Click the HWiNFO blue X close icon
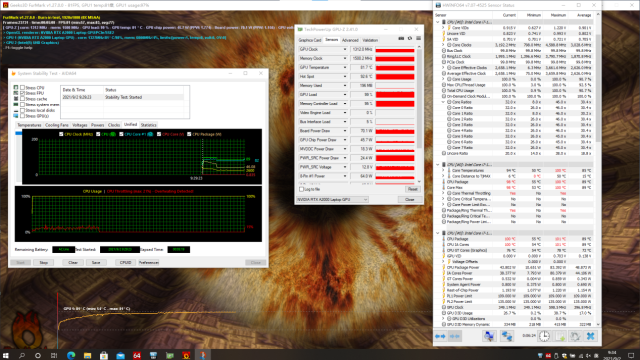 [591, 336]
